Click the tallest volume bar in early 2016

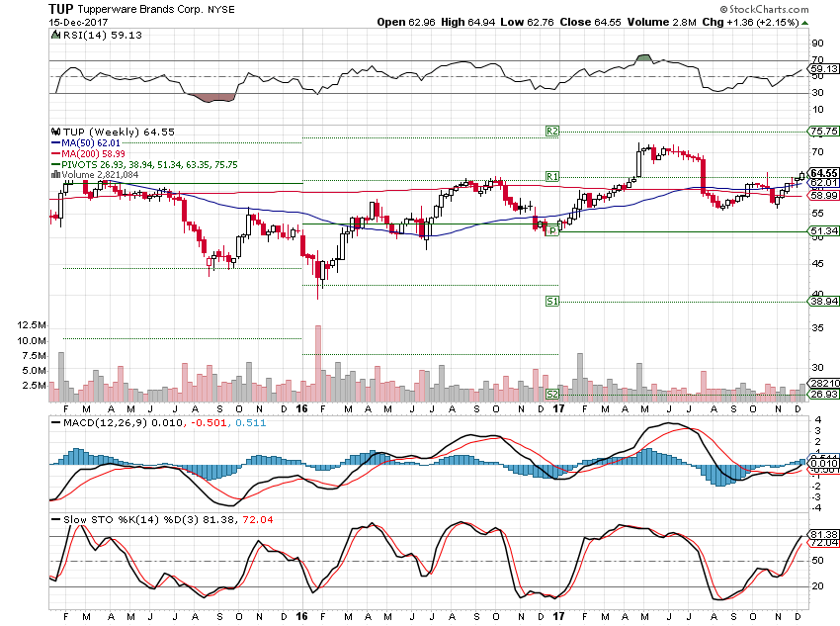pos(317,363)
